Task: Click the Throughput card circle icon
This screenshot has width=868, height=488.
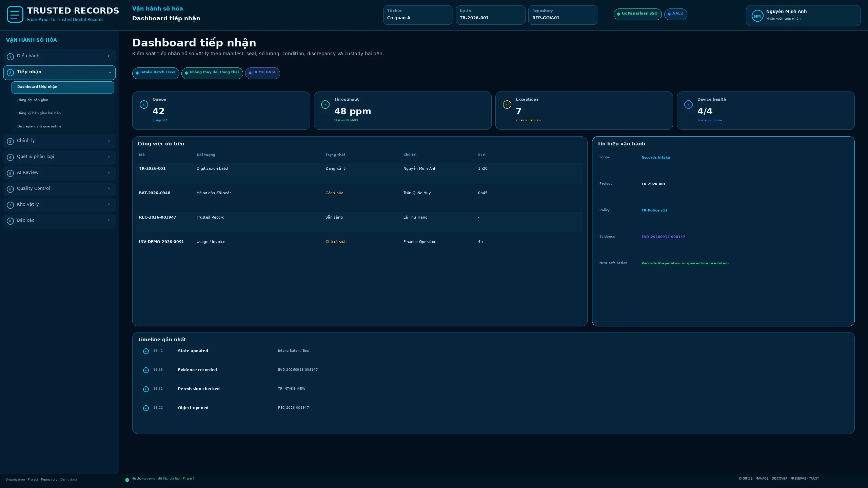Action: tap(325, 105)
